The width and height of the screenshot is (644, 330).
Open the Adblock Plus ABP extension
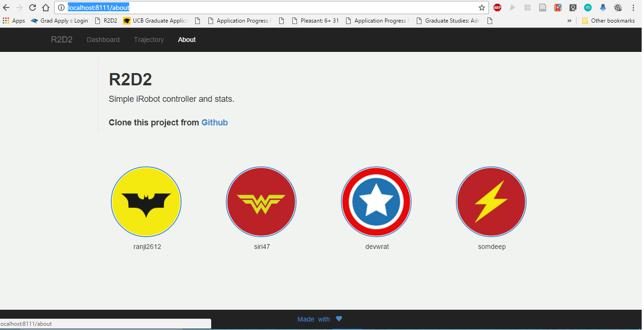(497, 8)
